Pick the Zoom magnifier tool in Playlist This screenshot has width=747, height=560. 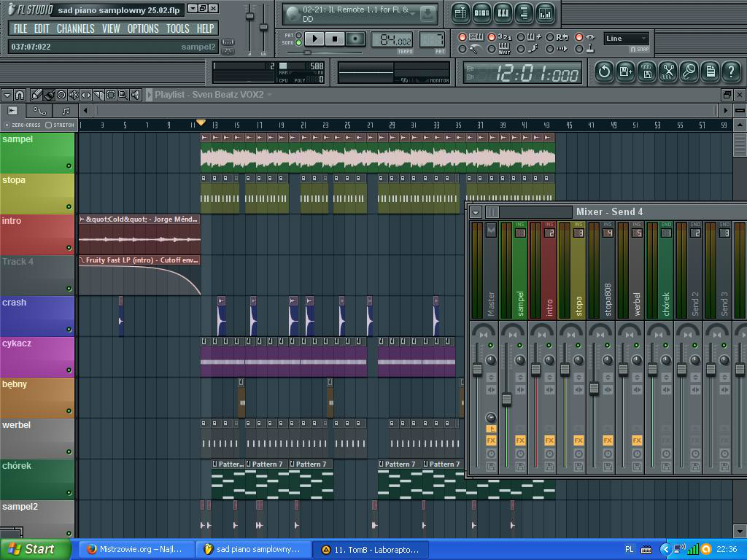coord(123,95)
